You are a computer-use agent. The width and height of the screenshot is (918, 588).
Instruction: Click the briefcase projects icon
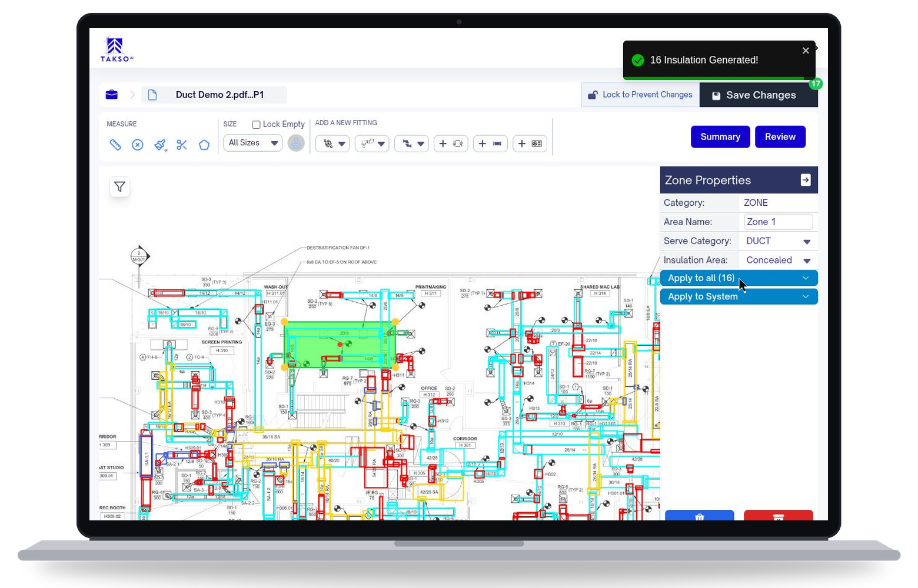(x=112, y=95)
